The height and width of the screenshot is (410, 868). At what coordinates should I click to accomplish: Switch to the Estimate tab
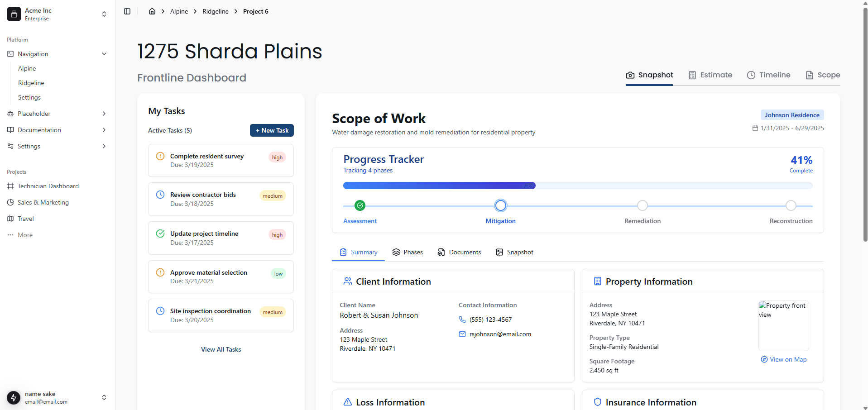coord(710,75)
